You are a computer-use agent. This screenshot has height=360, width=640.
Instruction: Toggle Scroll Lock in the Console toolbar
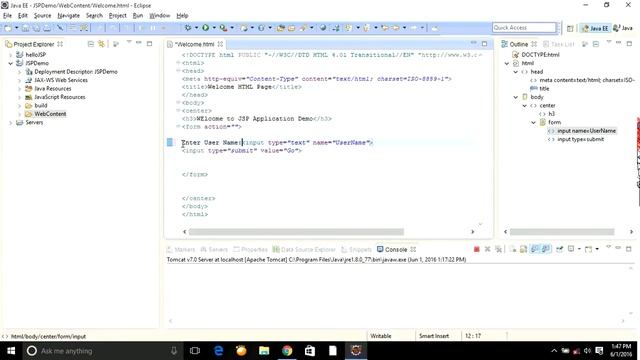coord(523,249)
